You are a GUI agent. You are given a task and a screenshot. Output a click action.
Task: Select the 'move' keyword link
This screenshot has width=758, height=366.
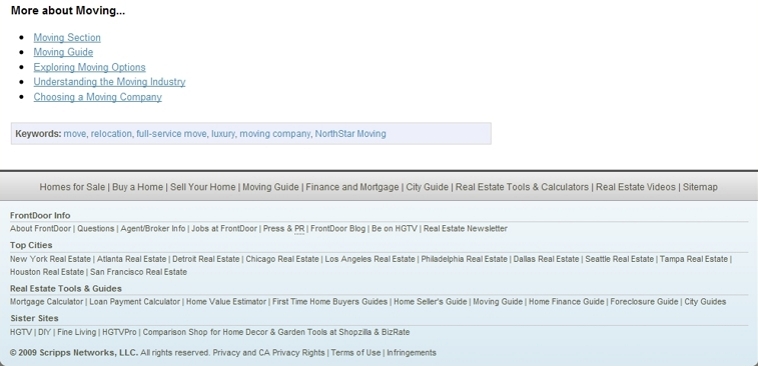74,134
